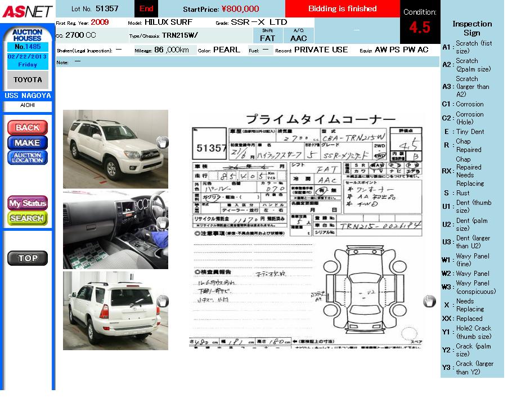This screenshot has width=521, height=420.
Task: Go to My Status
Action: [27, 203]
